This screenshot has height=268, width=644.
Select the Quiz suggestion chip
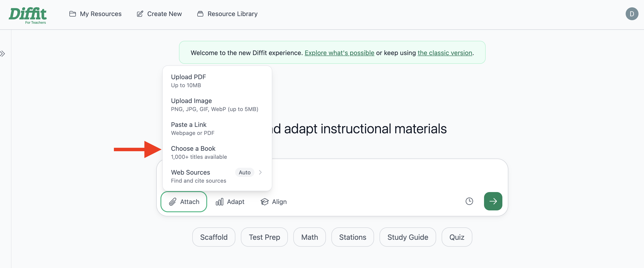457,237
